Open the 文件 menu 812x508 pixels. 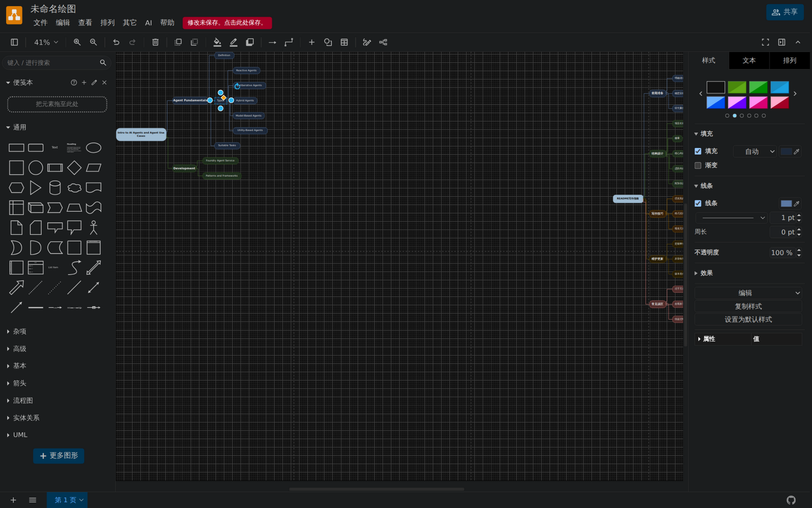pyautogui.click(x=40, y=22)
